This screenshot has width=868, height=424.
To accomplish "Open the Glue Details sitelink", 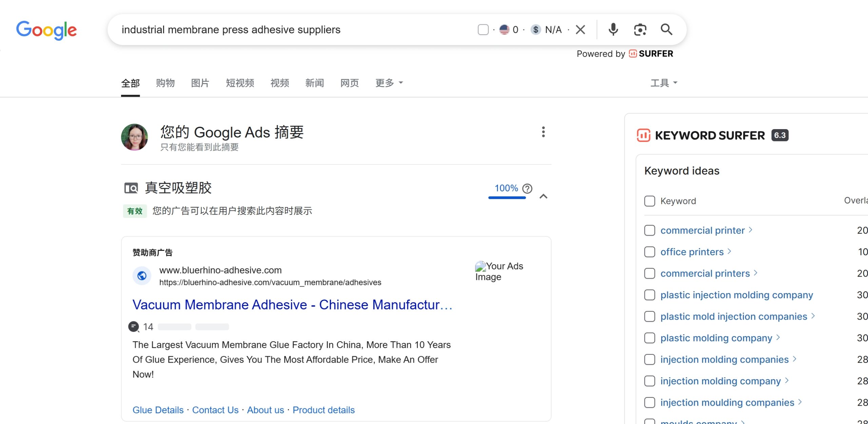I will pos(158,410).
